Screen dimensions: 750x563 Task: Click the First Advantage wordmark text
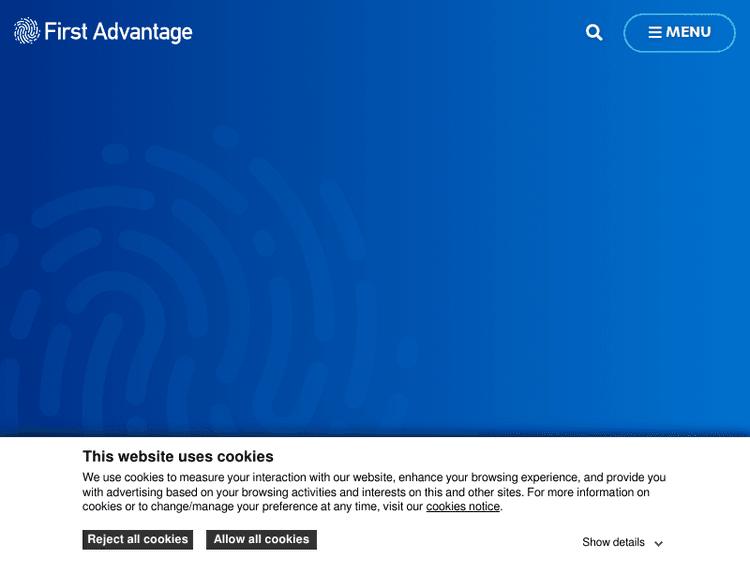point(118,32)
